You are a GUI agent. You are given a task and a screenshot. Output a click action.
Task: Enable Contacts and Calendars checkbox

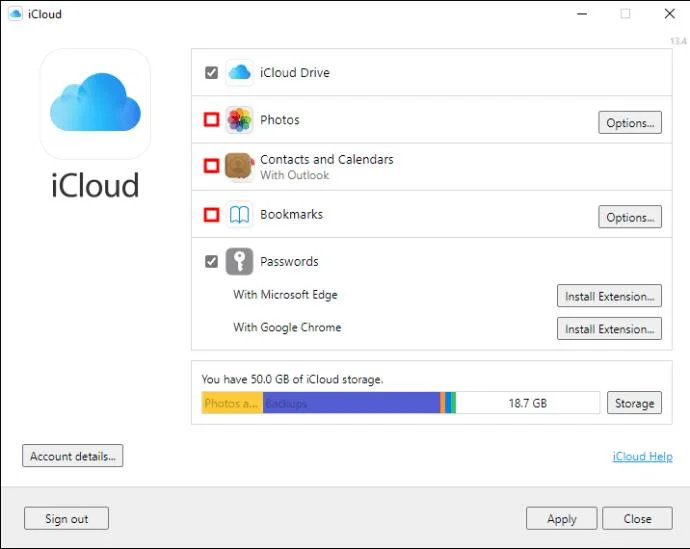pyautogui.click(x=211, y=166)
